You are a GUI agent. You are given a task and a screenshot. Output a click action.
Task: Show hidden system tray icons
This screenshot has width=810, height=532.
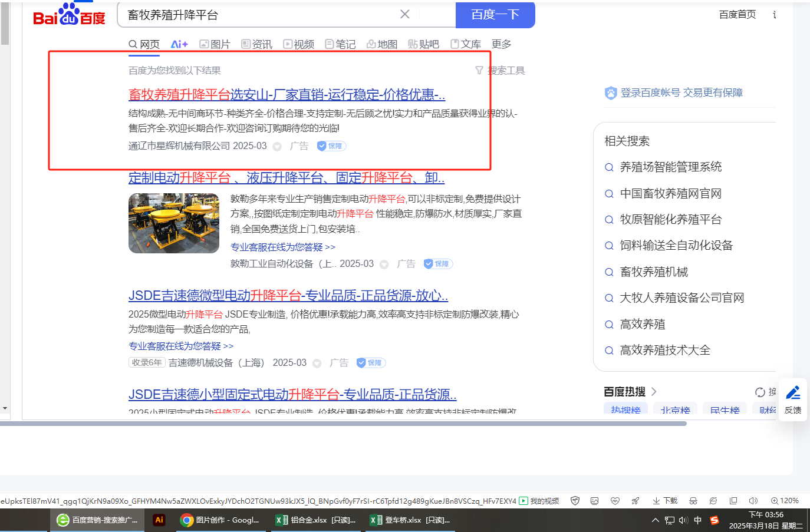(x=655, y=520)
